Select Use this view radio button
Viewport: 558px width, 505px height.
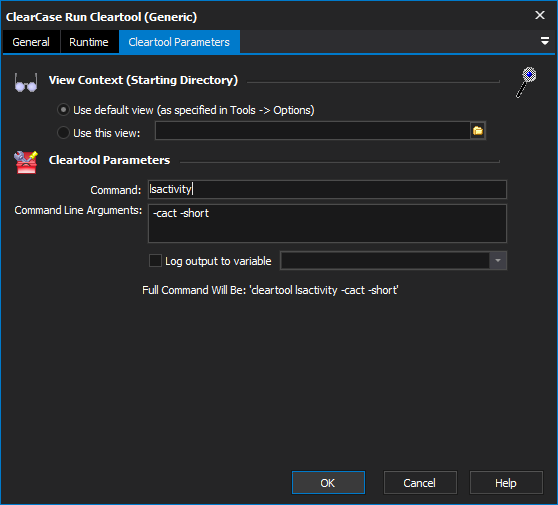63,133
